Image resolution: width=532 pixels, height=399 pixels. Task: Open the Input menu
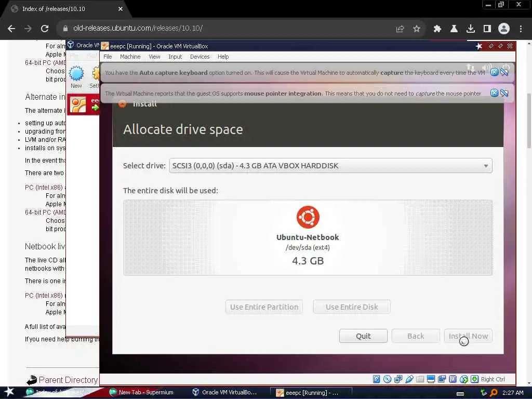175,57
